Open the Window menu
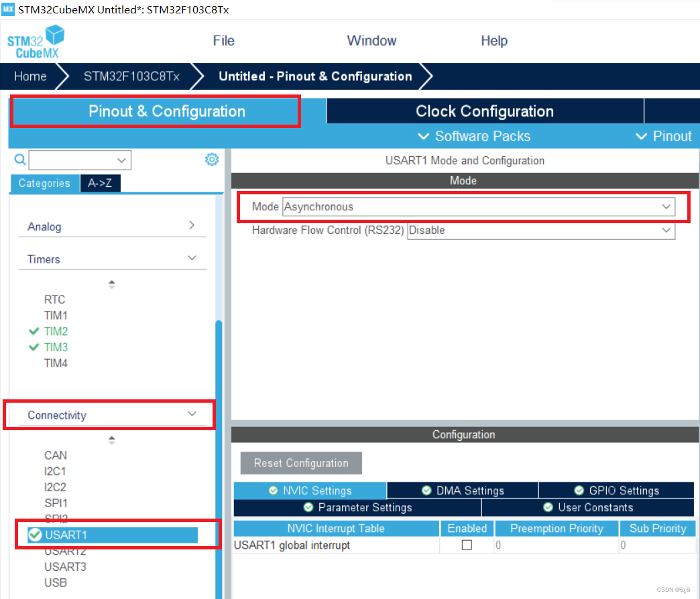Screen dimensions: 700x599 pos(371,41)
